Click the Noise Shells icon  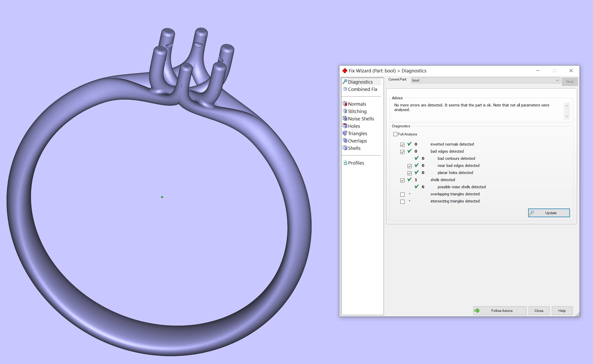point(345,118)
